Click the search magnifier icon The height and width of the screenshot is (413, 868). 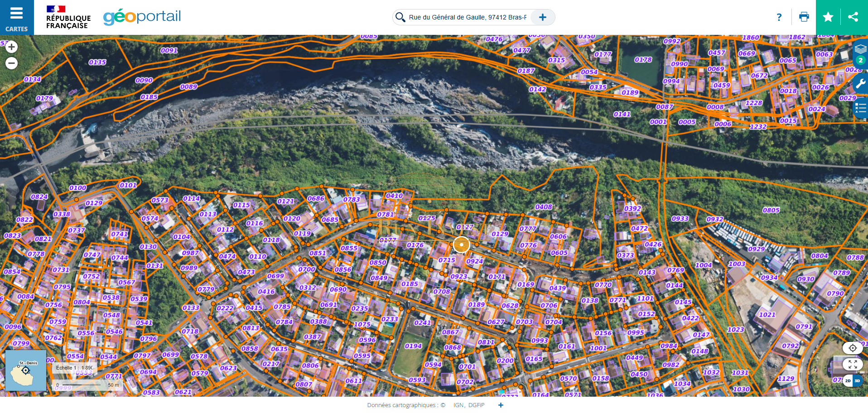click(400, 17)
